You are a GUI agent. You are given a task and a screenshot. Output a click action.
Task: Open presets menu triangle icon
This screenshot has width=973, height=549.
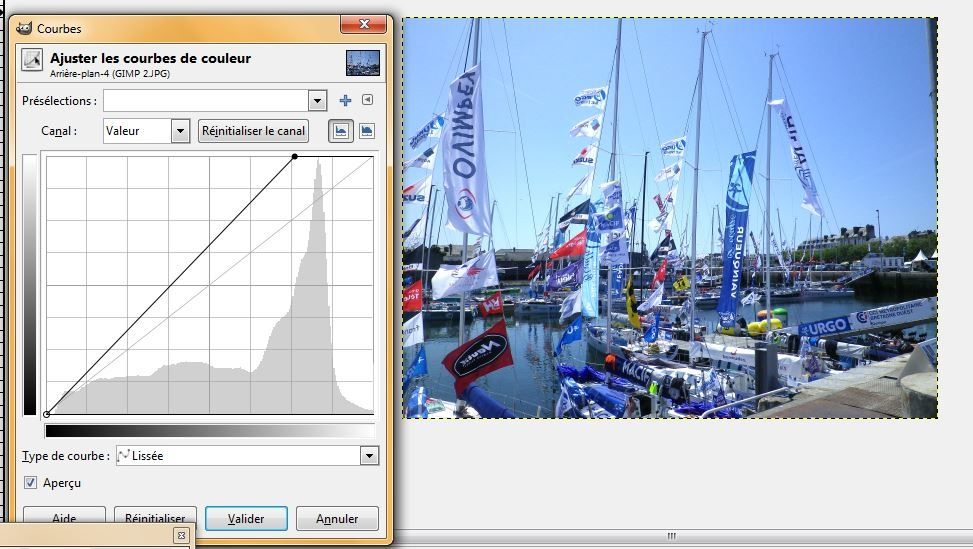tap(367, 99)
